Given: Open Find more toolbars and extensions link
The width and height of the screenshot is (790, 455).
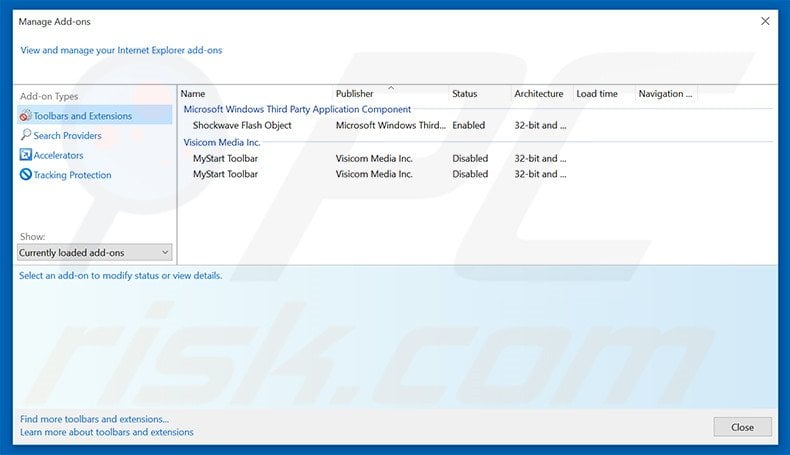Looking at the screenshot, I should point(94,419).
